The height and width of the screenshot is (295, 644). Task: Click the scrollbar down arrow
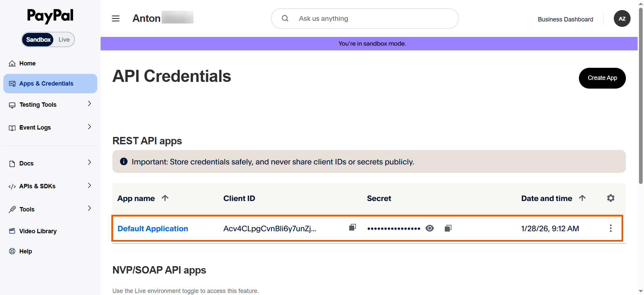(641, 291)
